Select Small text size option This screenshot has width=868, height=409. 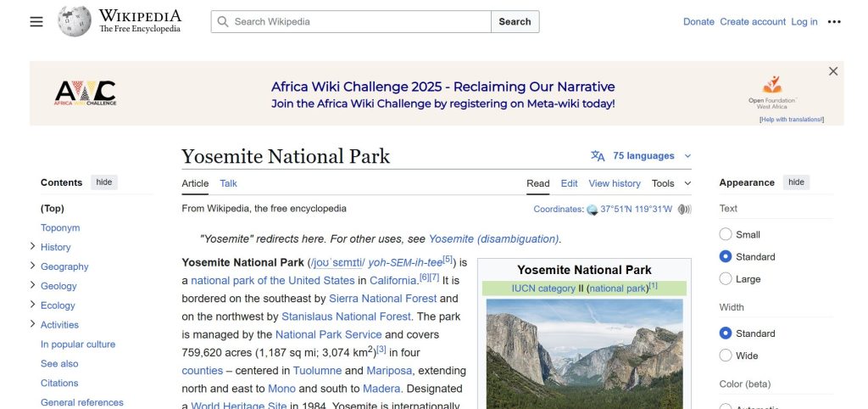[726, 234]
